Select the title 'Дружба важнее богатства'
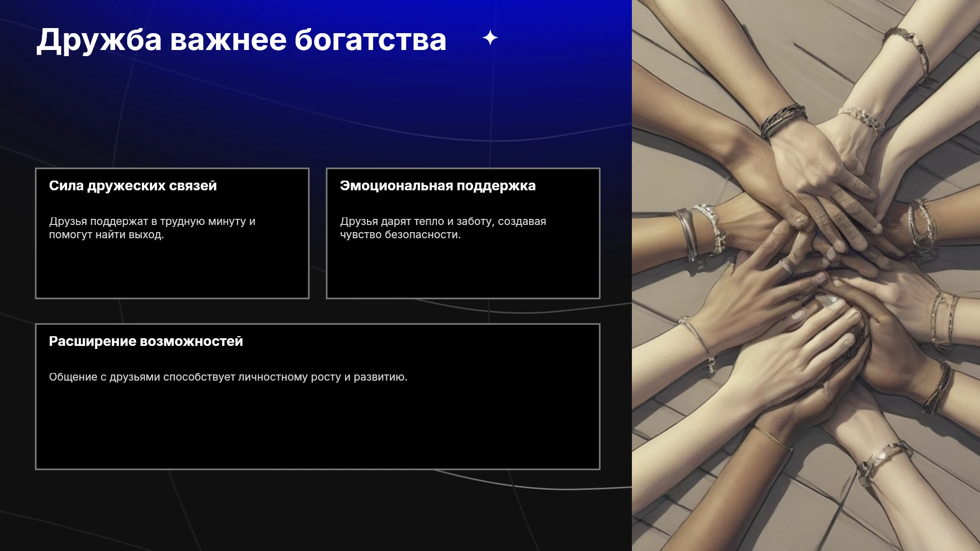 [241, 40]
